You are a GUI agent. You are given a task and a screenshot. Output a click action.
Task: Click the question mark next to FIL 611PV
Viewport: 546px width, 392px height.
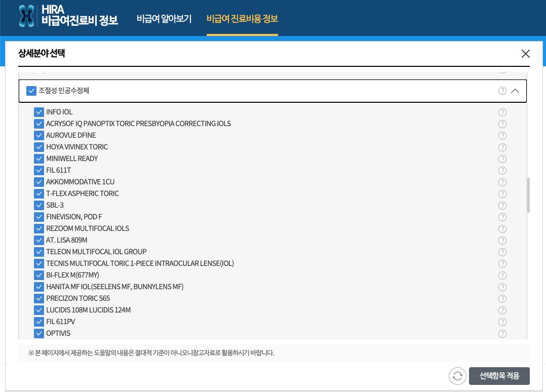tap(502, 322)
